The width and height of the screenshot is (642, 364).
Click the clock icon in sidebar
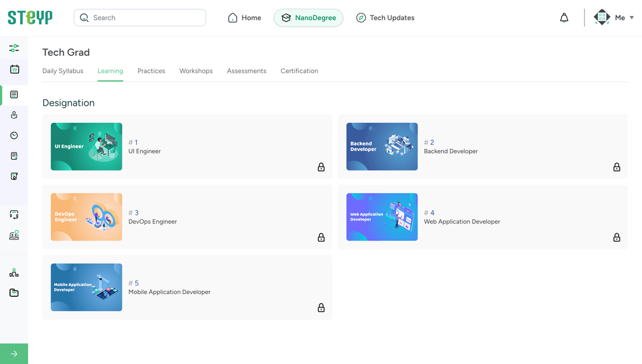(14, 135)
